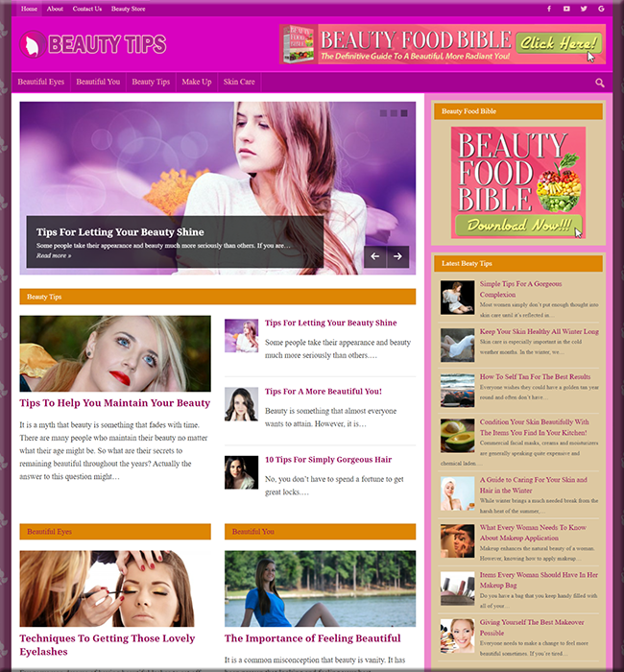
Task: Open slider headline Tips For Letting Your Beauty Shine
Action: pyautogui.click(x=120, y=232)
